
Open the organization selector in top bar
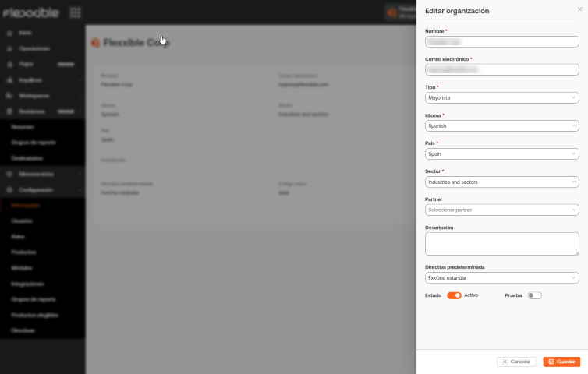click(x=402, y=12)
